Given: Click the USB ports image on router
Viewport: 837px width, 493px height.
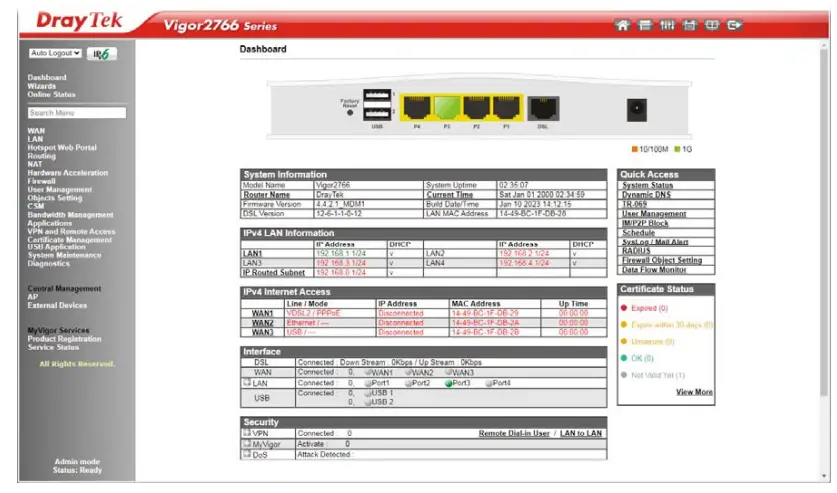Looking at the screenshot, I should (x=377, y=105).
